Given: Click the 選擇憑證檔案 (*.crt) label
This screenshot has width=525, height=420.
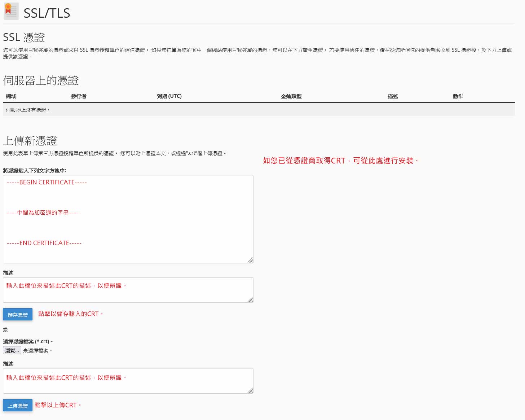Looking at the screenshot, I should (28, 341).
